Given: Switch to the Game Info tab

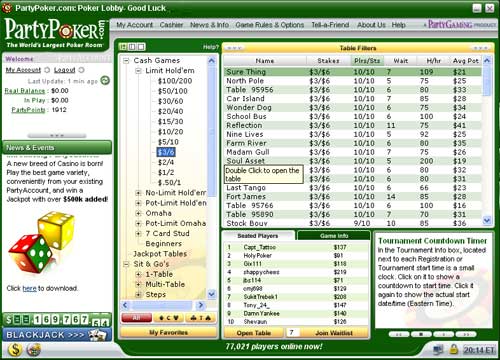Looking at the screenshot, I should click(x=334, y=236).
